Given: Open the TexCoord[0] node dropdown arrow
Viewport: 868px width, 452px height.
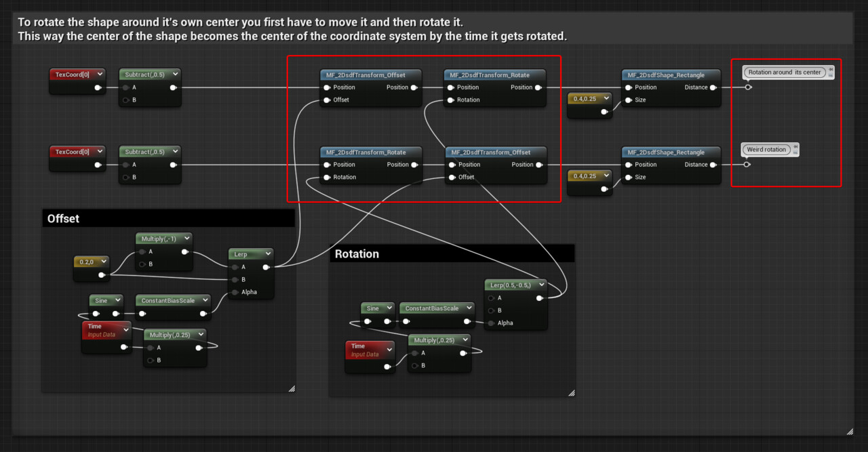Looking at the screenshot, I should 100,74.
